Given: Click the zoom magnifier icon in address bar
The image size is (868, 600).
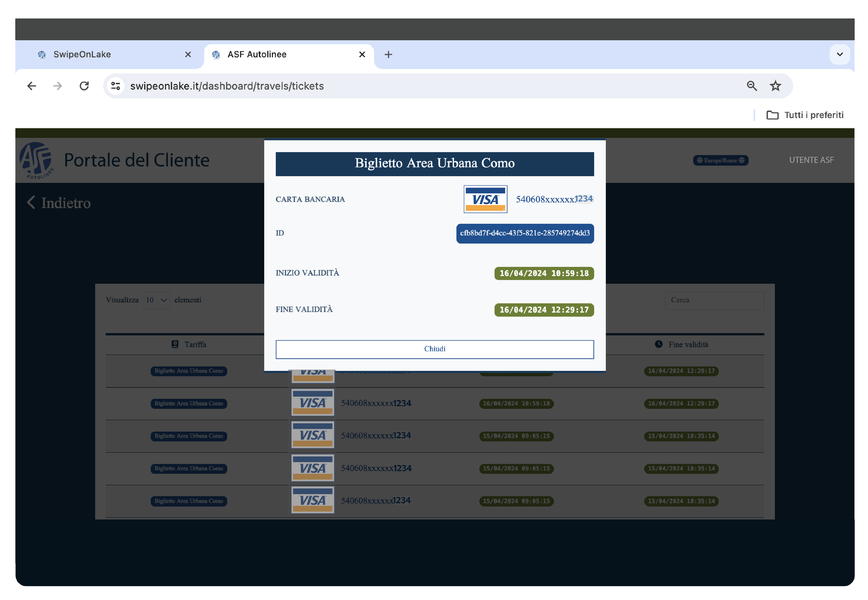Looking at the screenshot, I should [x=751, y=86].
